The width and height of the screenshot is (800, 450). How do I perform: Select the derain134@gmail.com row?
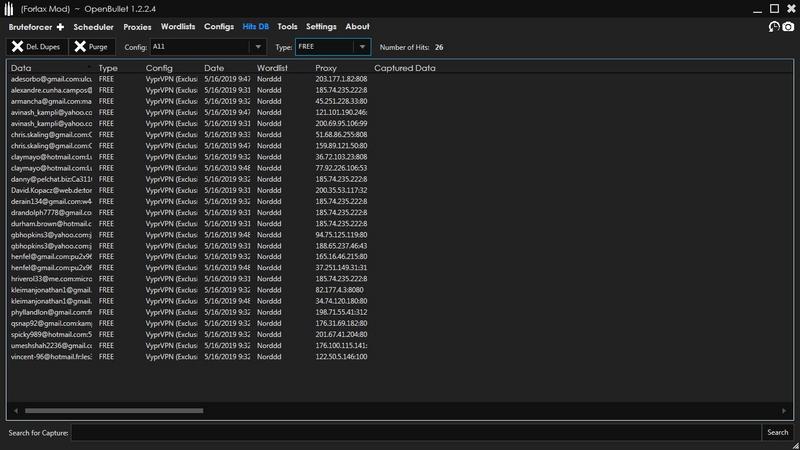(400, 202)
